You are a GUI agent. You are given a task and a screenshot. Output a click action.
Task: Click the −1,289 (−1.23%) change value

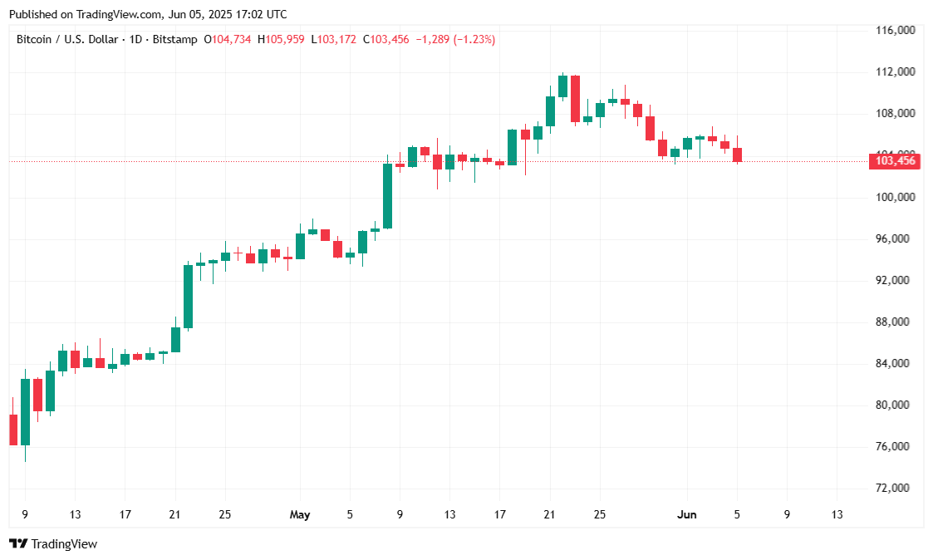(x=454, y=39)
